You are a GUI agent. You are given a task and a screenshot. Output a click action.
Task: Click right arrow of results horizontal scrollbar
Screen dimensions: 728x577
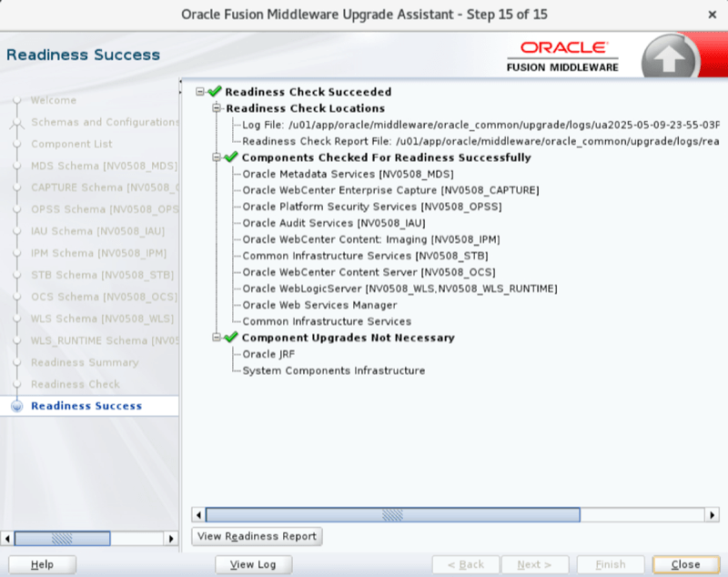coord(712,514)
